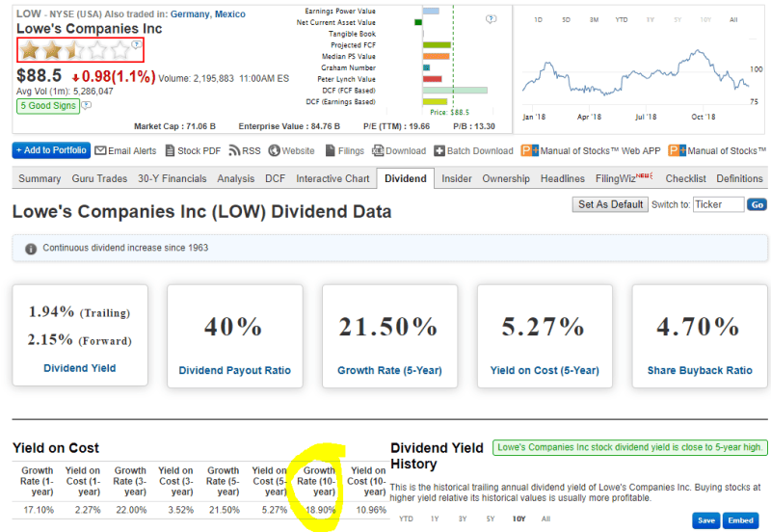Image resolution: width=771 pixels, height=532 pixels.
Task: Open the Checklist tab
Action: [x=685, y=178]
